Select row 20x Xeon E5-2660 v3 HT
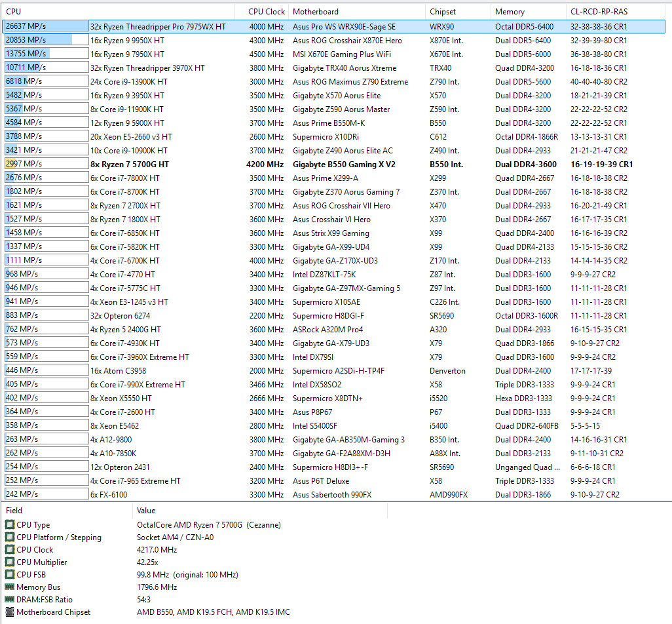Viewport: 672px width, 624px height. pyautogui.click(x=333, y=136)
